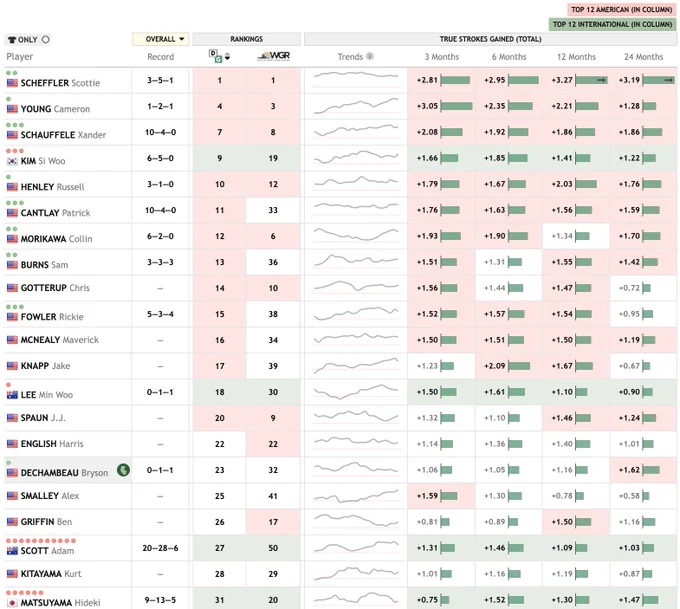Click the US flag beside YOUNG Cameron
Viewport: 680px width, 609px height.
(x=12, y=109)
